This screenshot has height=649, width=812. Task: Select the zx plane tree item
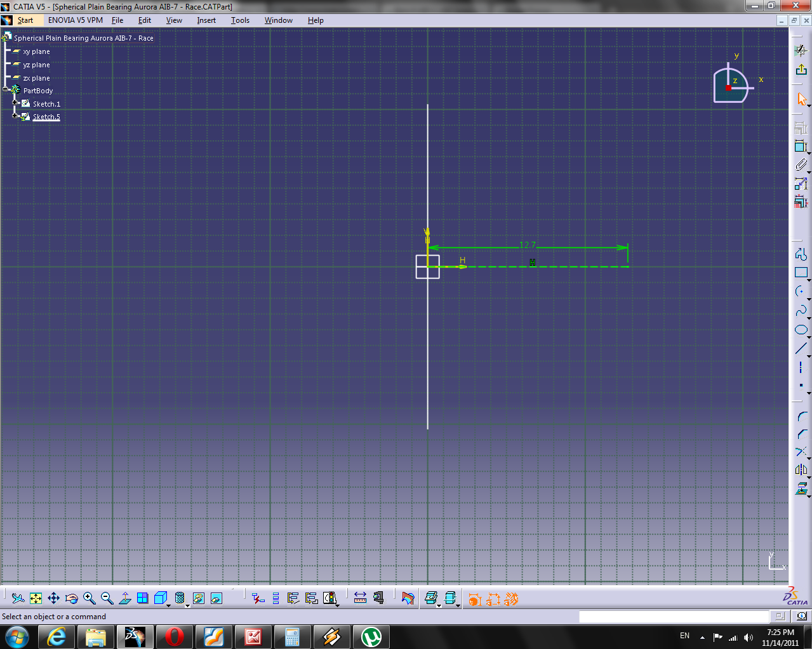tap(36, 78)
